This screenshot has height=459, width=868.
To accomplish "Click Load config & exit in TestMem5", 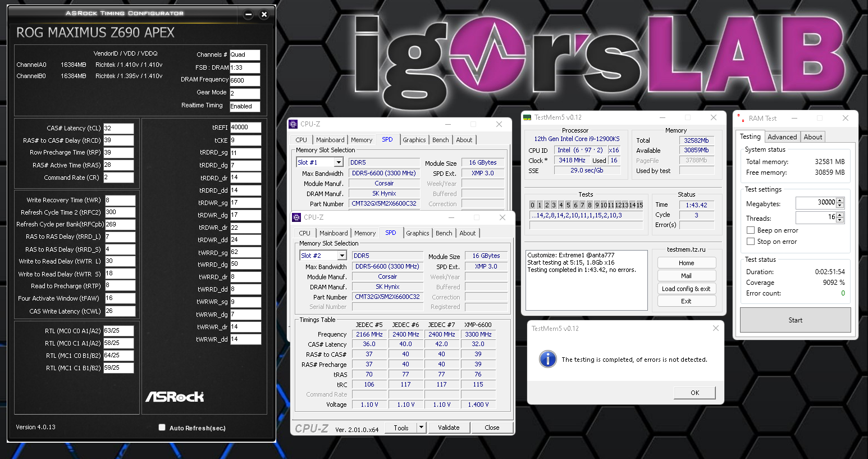I will (x=687, y=289).
